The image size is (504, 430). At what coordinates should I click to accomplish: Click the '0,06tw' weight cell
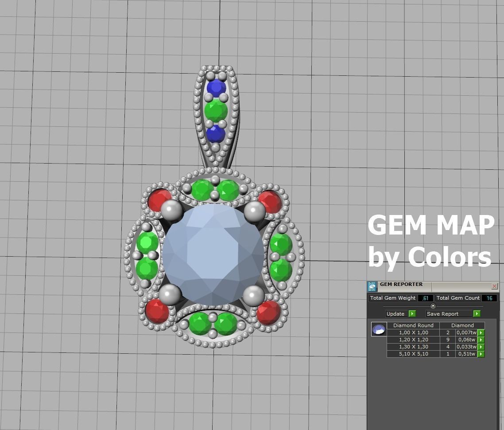click(466, 340)
